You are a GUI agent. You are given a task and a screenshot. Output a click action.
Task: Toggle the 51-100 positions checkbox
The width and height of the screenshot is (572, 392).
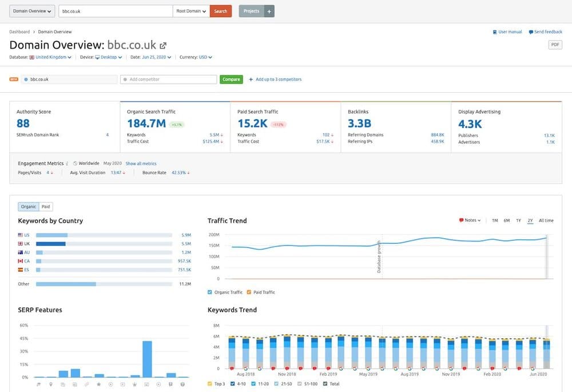point(300,383)
